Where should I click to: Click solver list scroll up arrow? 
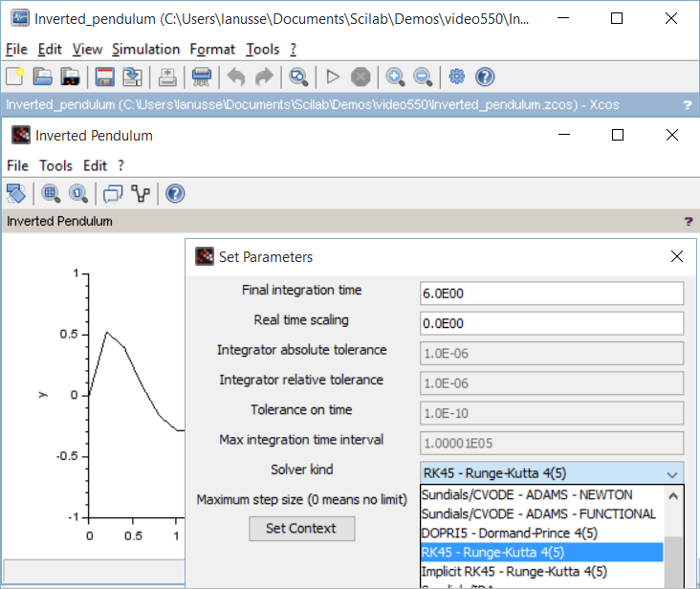coord(673,495)
